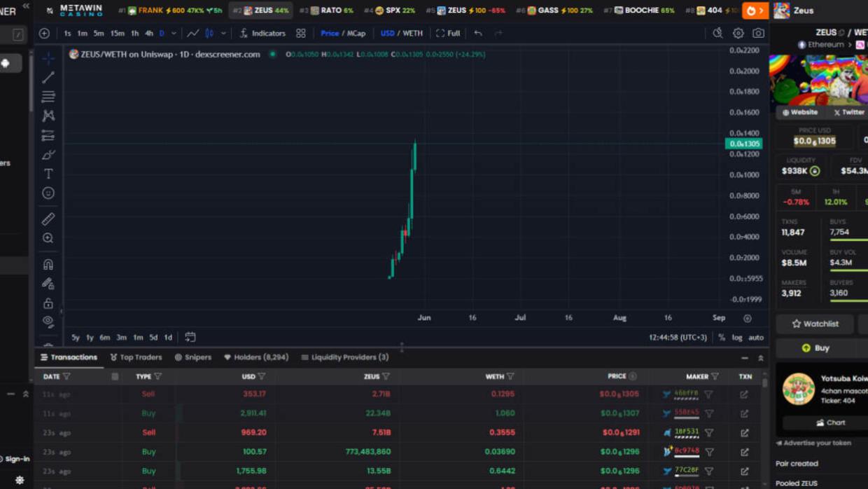Open chart settings gear
868x489 pixels.
(x=738, y=33)
